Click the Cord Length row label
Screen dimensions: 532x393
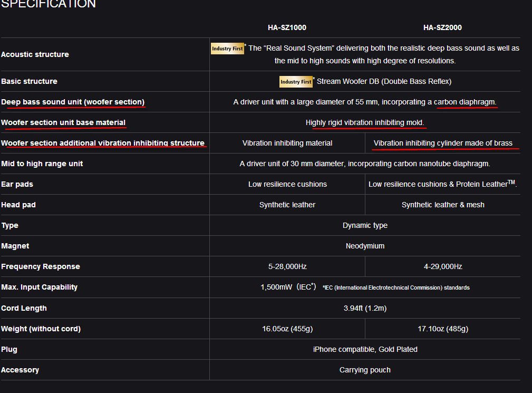click(24, 308)
